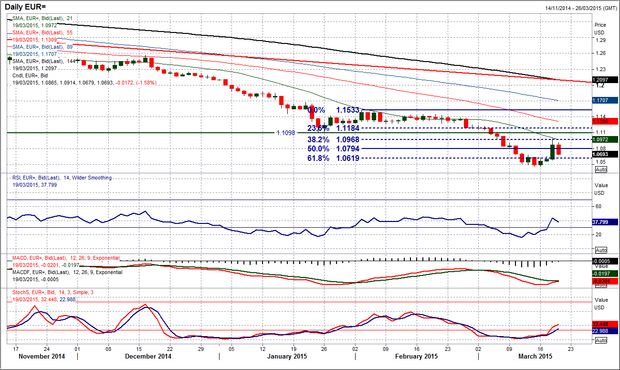Select the MACD 12, 26, 9 Exponential legend
620x370 pixels.
click(66, 258)
